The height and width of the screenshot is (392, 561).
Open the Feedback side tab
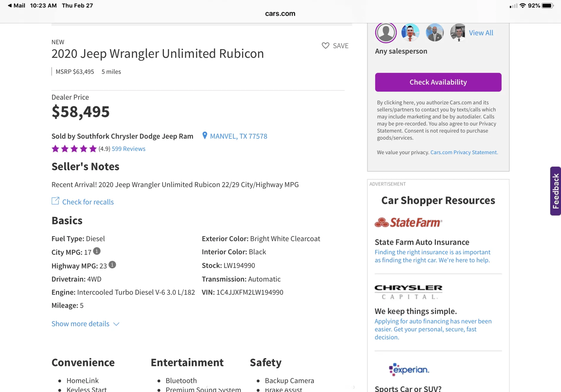tap(555, 191)
